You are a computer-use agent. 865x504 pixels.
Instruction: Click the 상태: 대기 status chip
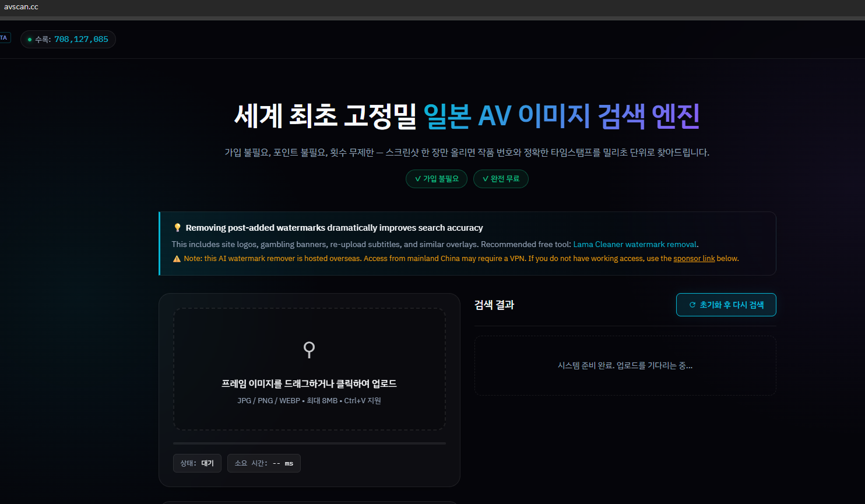tap(197, 463)
